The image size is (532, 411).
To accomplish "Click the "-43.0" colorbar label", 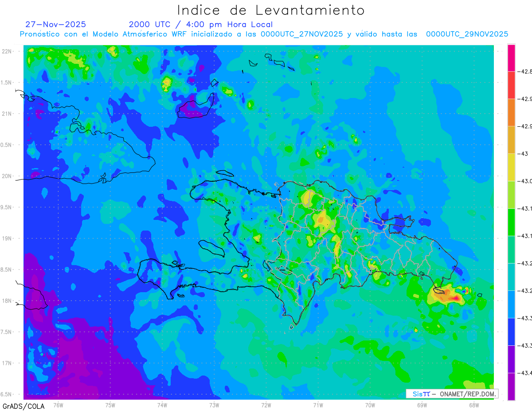I will pyautogui.click(x=526, y=181).
